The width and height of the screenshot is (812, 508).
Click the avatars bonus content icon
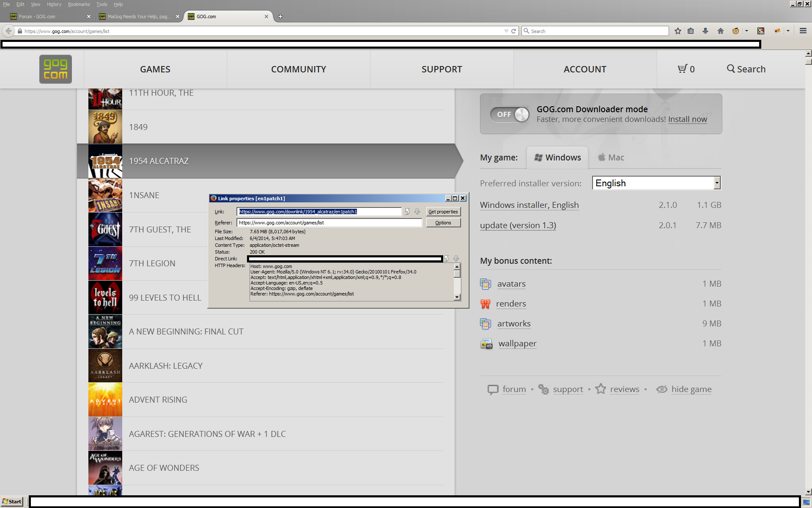click(486, 284)
